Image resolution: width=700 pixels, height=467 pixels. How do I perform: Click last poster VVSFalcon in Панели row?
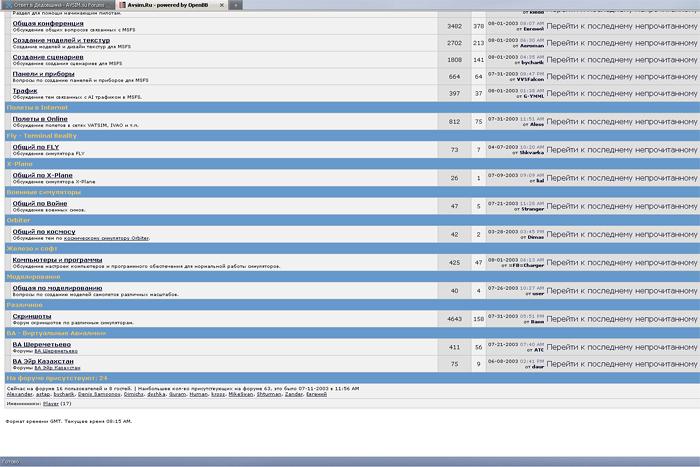click(x=530, y=79)
